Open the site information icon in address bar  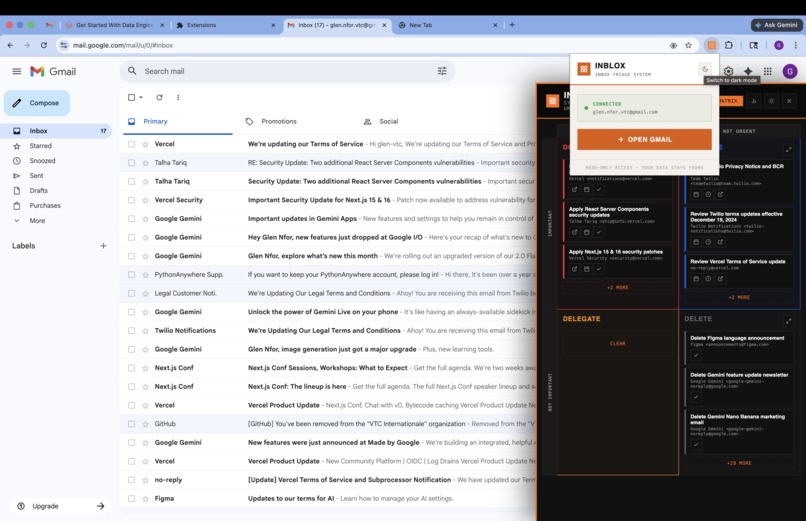64,45
